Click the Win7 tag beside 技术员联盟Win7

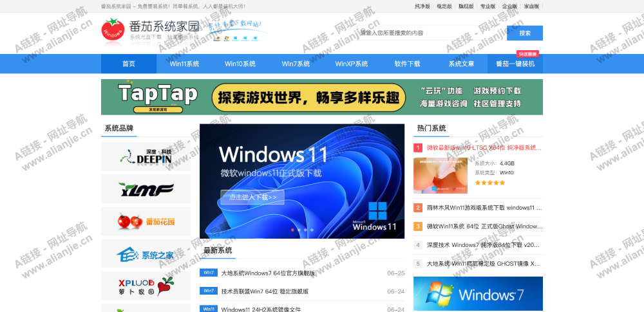(209, 291)
